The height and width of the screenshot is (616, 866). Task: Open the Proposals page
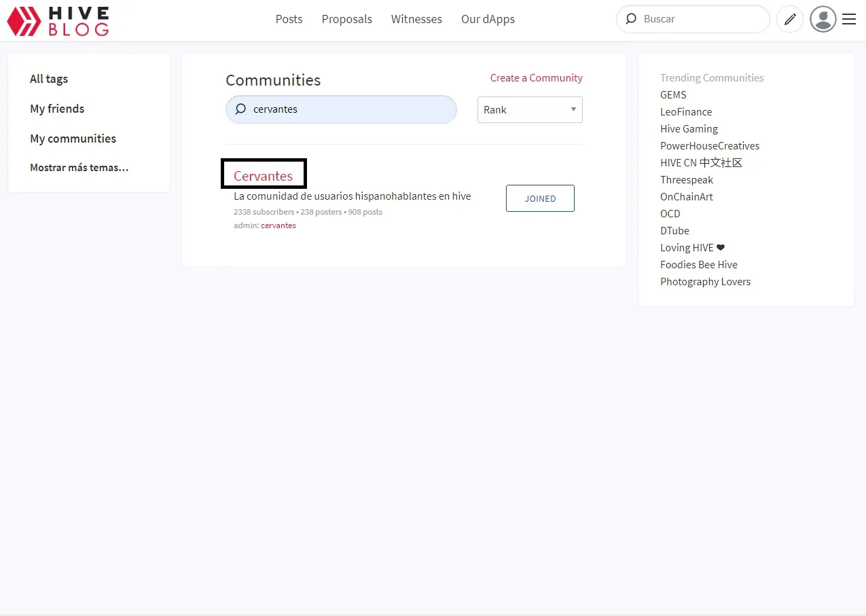(347, 19)
